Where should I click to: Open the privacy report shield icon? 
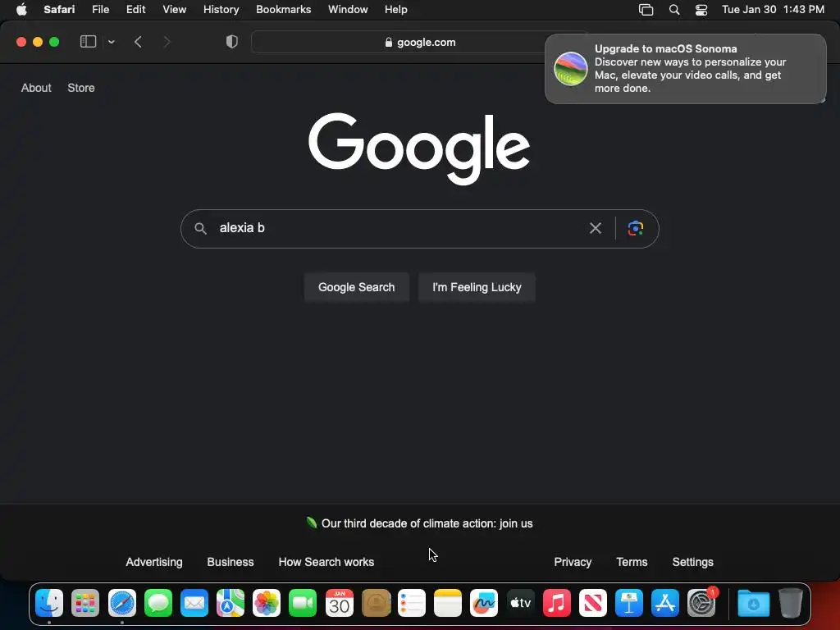tap(232, 42)
